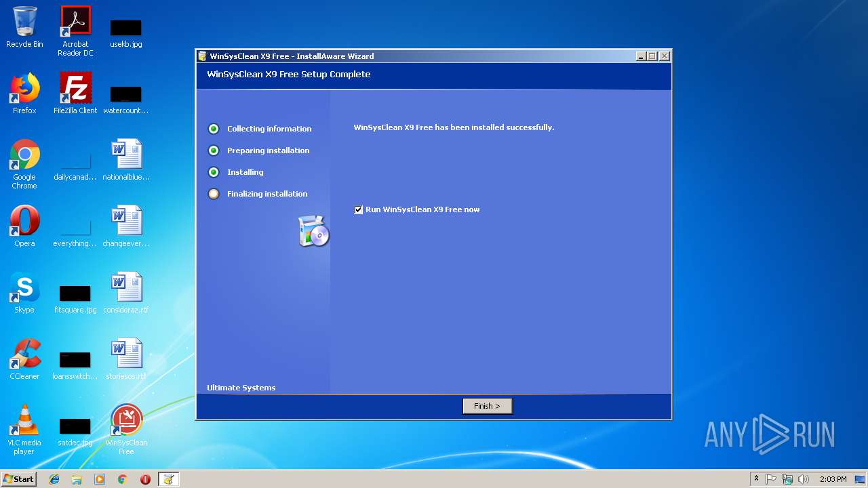The image size is (868, 488).
Task: Open Chrome from the taskbar
Action: pyautogui.click(x=123, y=479)
